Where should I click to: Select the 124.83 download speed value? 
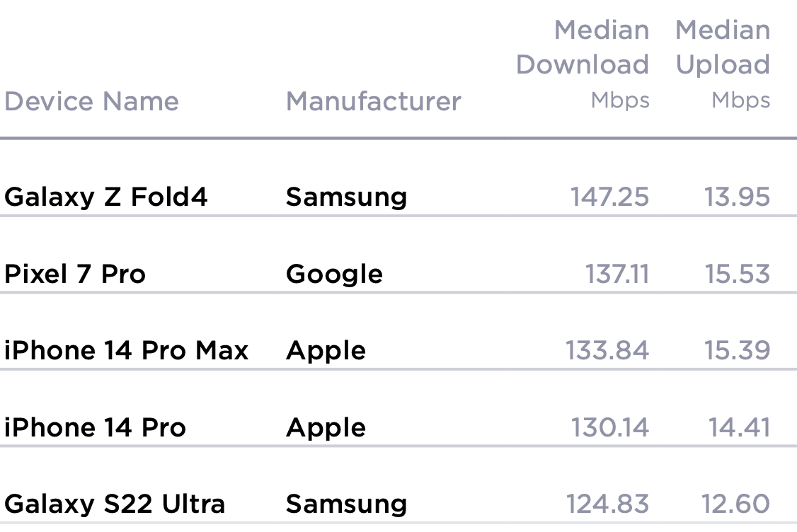(607, 504)
